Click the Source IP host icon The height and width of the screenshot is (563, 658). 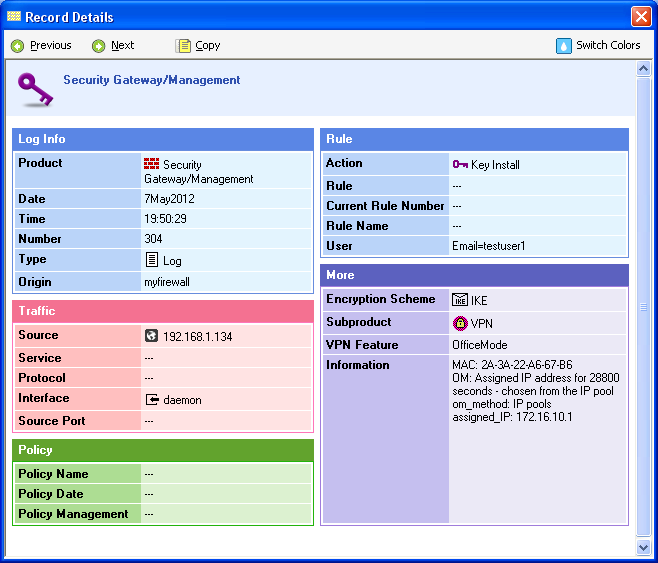[x=151, y=336]
